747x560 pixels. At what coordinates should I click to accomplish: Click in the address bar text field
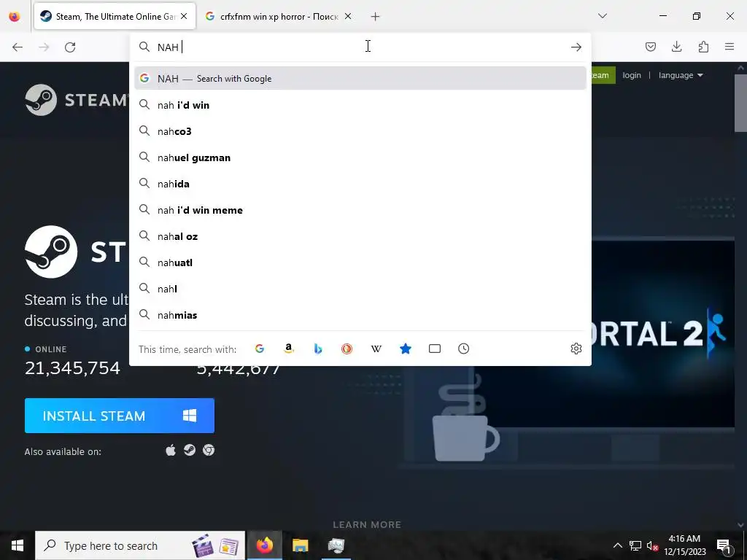[360, 47]
